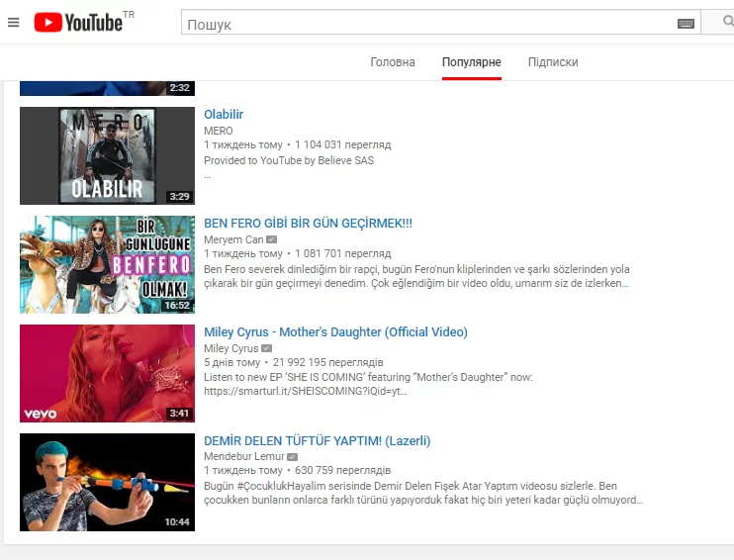The height and width of the screenshot is (560, 734).
Task: Click the partially visible 2:32 video thumbnail
Action: tap(107, 88)
